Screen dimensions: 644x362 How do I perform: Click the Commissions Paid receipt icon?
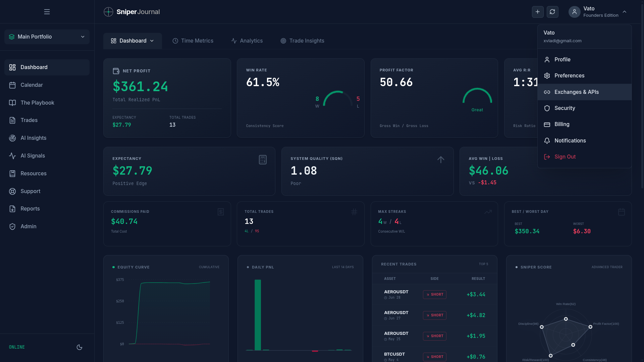coord(221,212)
